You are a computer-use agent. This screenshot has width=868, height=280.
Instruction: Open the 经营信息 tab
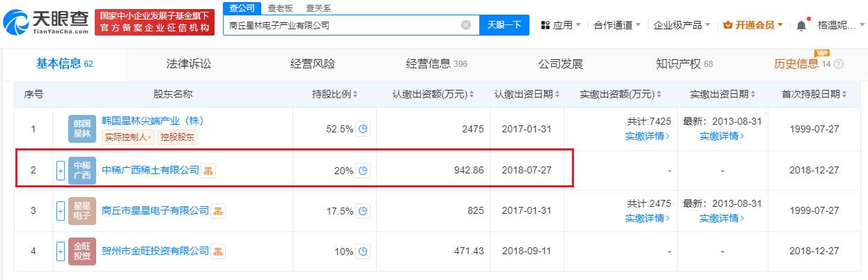(x=437, y=64)
